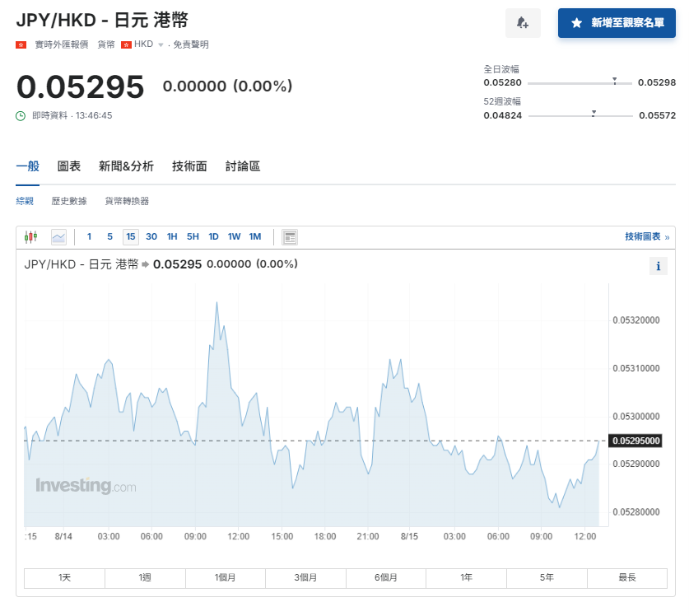Click the clock icon beside 即時資料
689x616 pixels.
[x=22, y=115]
